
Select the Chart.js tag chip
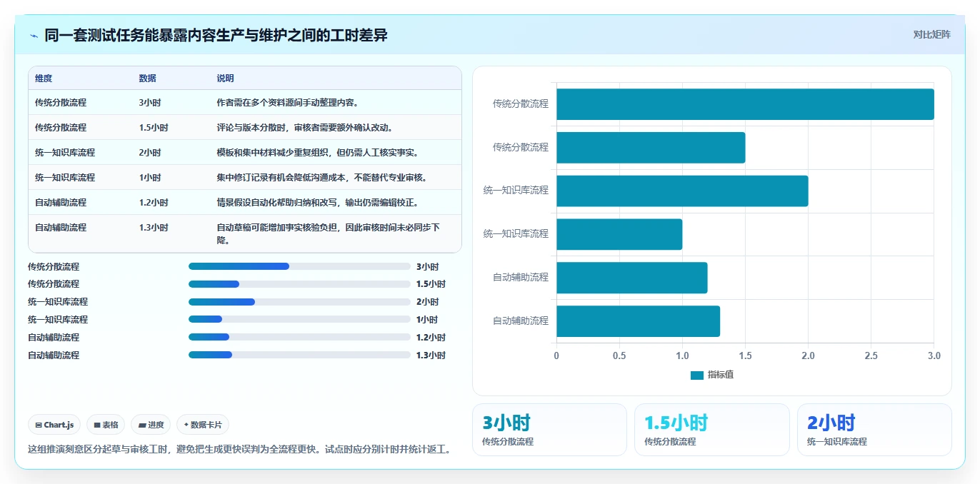point(55,425)
